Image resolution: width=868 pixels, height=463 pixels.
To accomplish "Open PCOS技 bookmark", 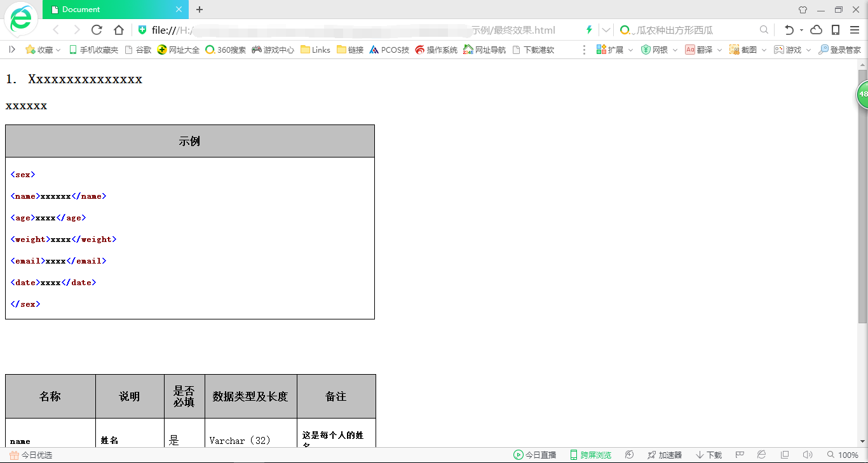I will pyautogui.click(x=390, y=50).
